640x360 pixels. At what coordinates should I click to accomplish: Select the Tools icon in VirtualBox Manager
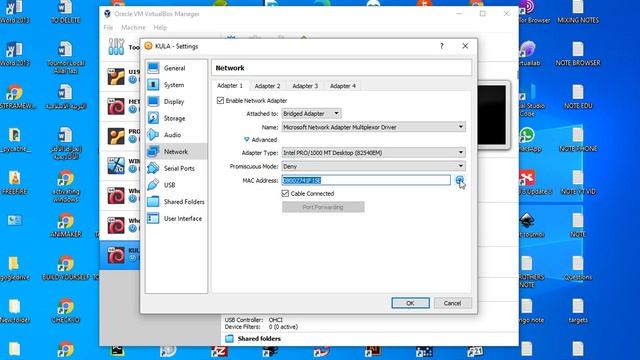(x=116, y=47)
